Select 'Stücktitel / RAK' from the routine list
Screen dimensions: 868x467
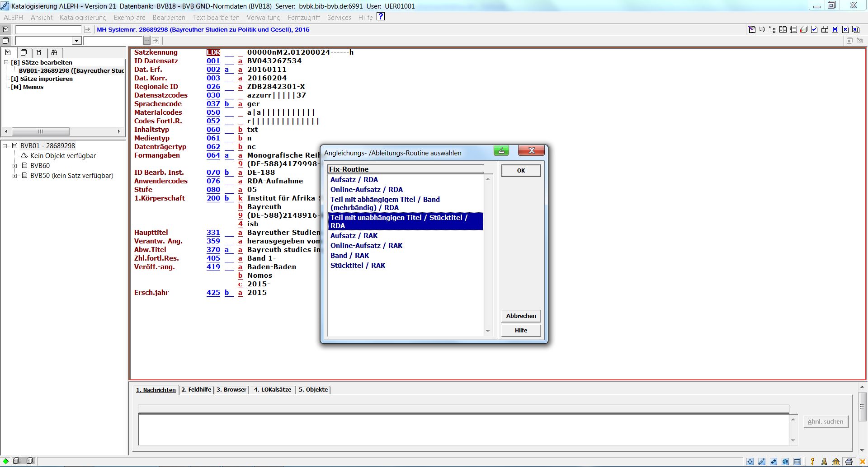[358, 266]
